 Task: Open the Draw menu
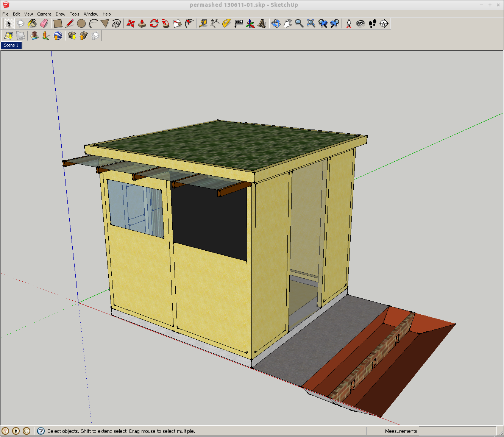tap(60, 14)
